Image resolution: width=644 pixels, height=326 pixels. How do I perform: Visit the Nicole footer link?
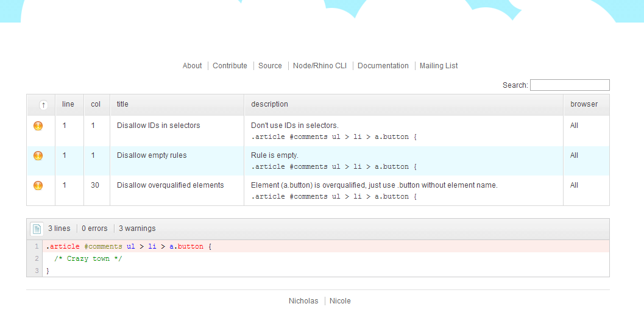coord(340,301)
